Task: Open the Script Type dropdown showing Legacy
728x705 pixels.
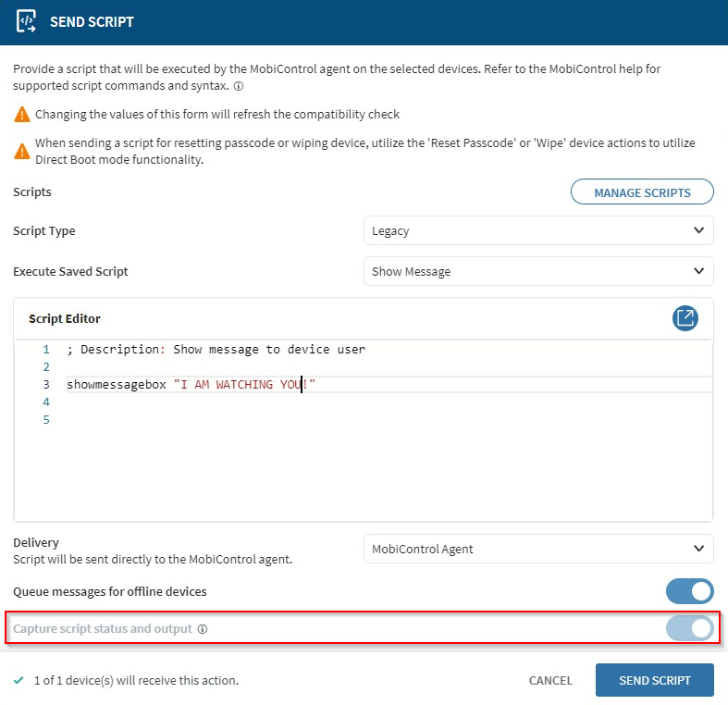Action: 537,230
